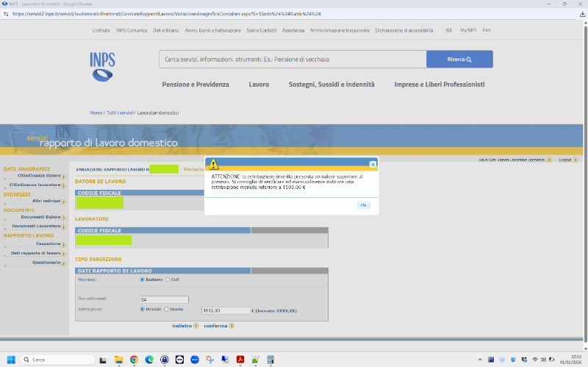Select the Mensile retribution option

[x=142, y=310]
